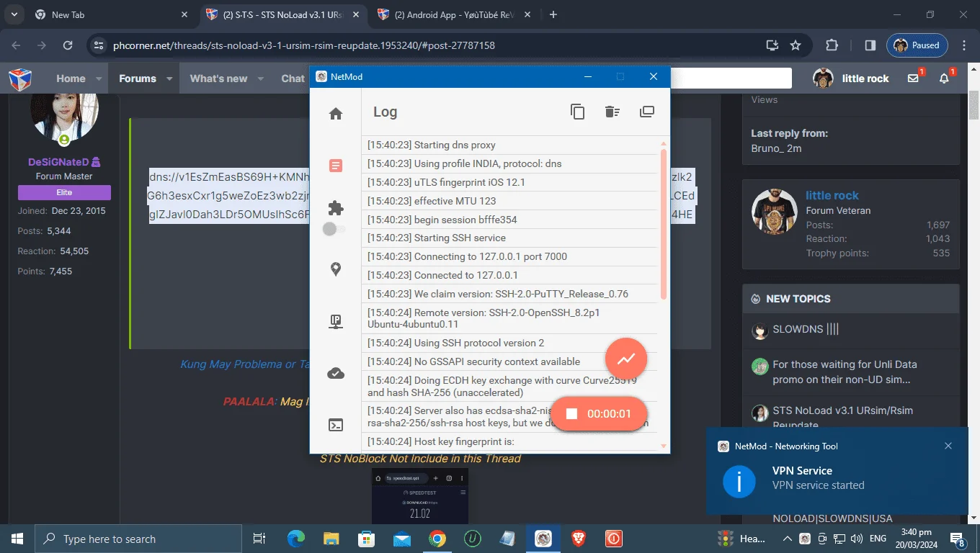Screen dimensions: 980x553
Task: Select log line 'begin session bfffe354'
Action: [509, 220]
